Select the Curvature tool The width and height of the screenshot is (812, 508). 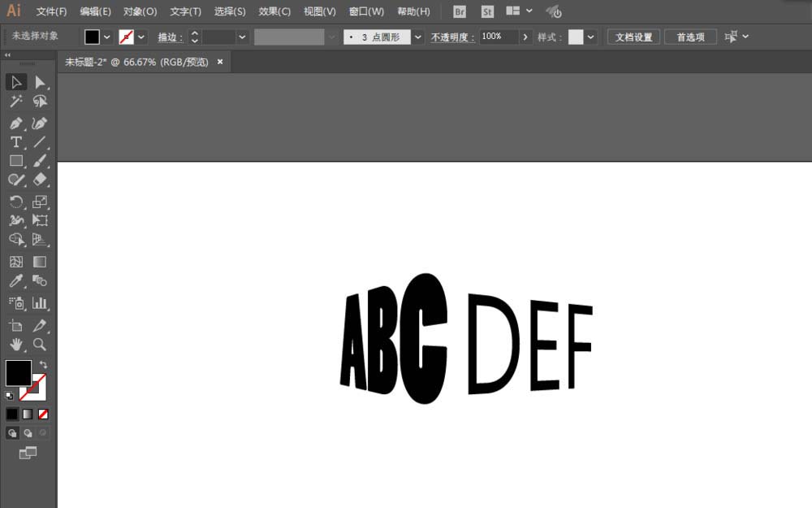[x=40, y=124]
